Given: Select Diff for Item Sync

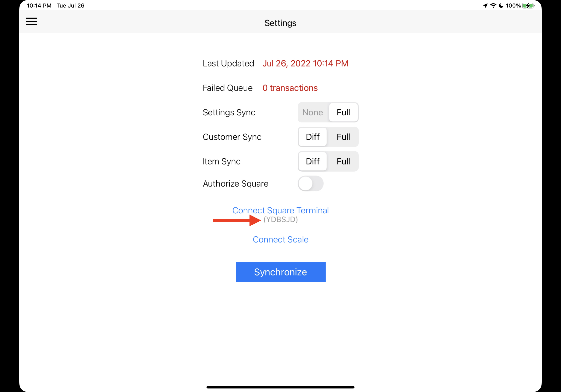Looking at the screenshot, I should pos(312,161).
